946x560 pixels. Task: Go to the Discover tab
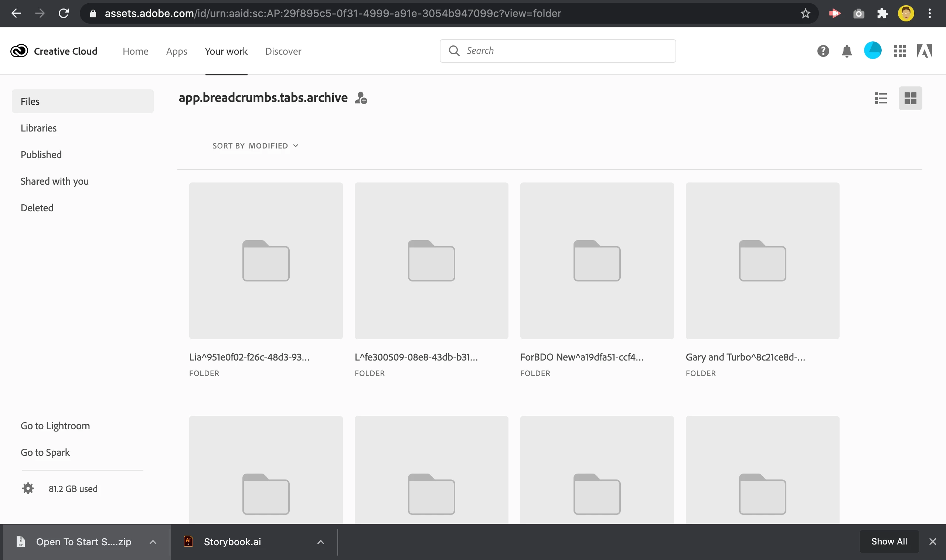(283, 51)
